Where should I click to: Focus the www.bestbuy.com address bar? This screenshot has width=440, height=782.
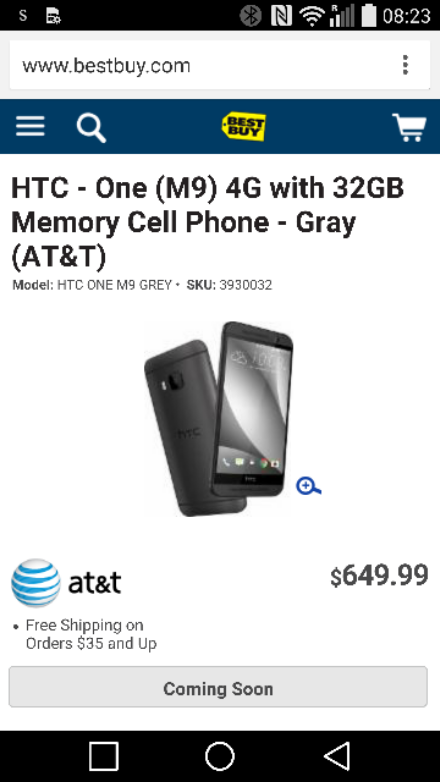click(200, 65)
